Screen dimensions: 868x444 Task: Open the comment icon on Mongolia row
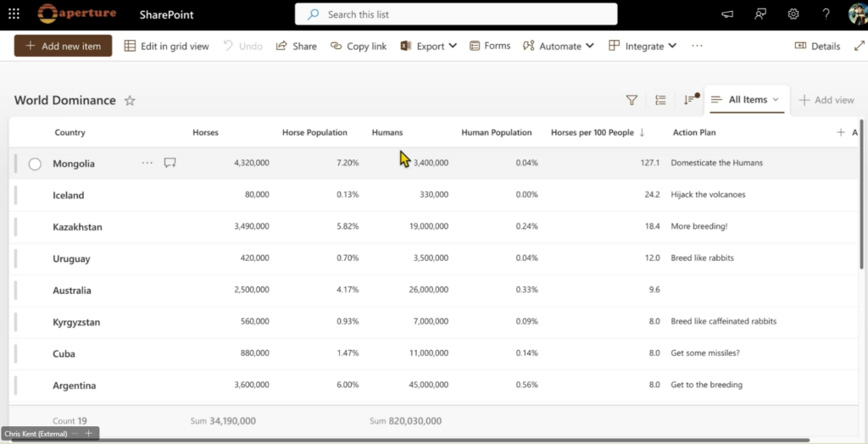tap(170, 163)
